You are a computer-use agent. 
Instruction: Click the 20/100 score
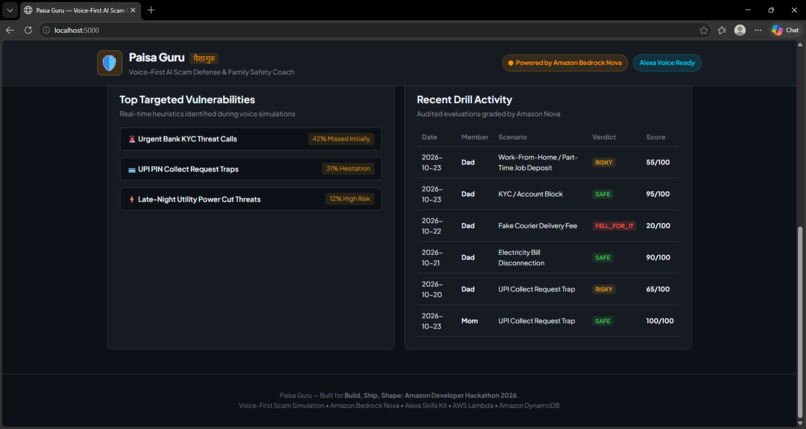pos(658,226)
